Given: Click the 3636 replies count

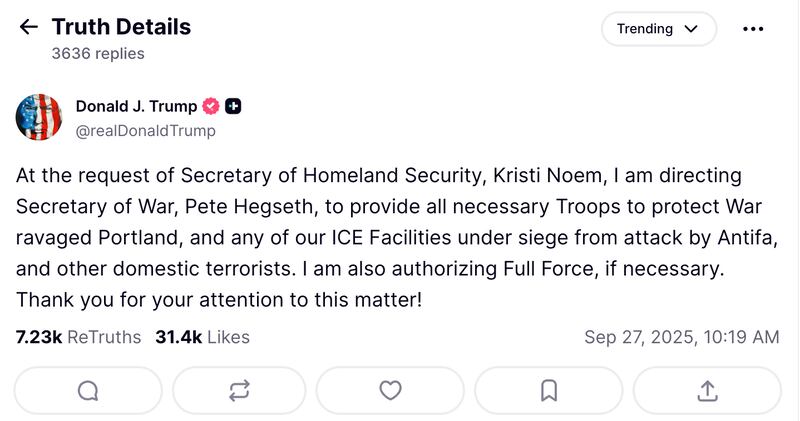Looking at the screenshot, I should tap(98, 54).
